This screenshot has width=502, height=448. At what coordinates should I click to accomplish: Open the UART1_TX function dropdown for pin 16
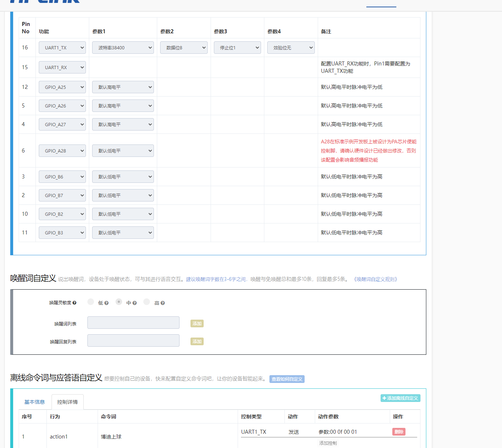coord(62,48)
